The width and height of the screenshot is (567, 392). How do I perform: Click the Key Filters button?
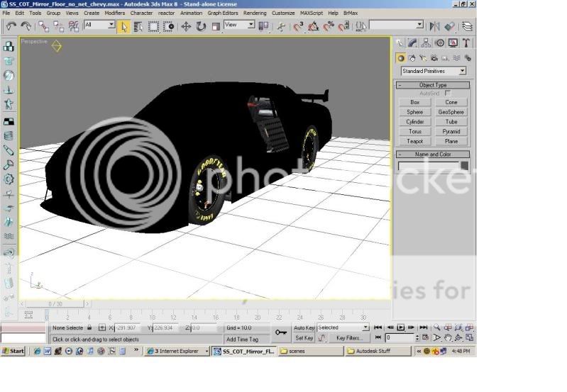tap(350, 338)
